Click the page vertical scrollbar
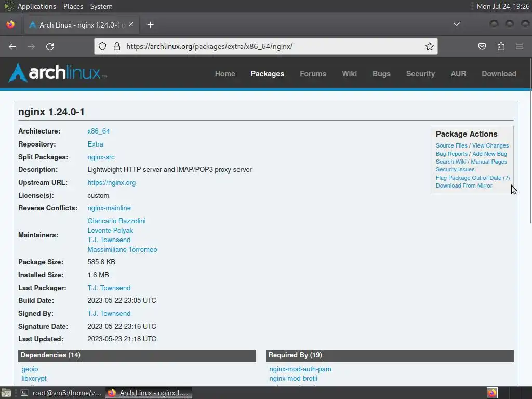The height and width of the screenshot is (399, 532). [530, 141]
